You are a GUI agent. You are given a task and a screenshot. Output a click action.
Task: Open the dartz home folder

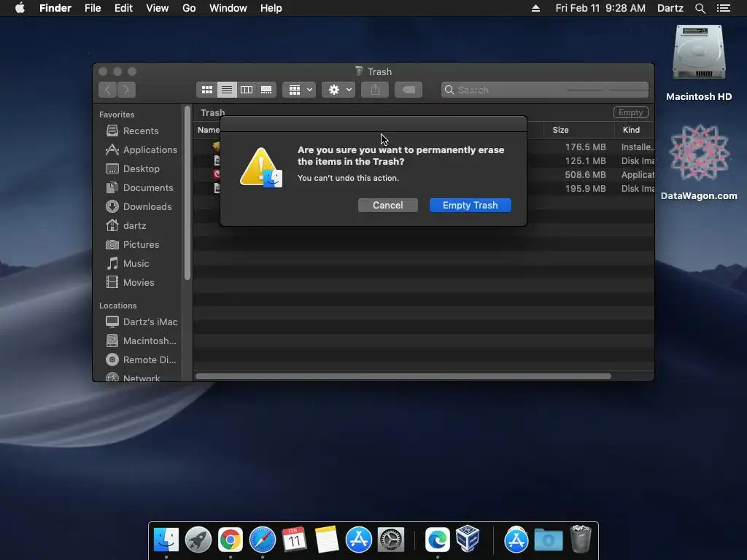pyautogui.click(x=126, y=226)
